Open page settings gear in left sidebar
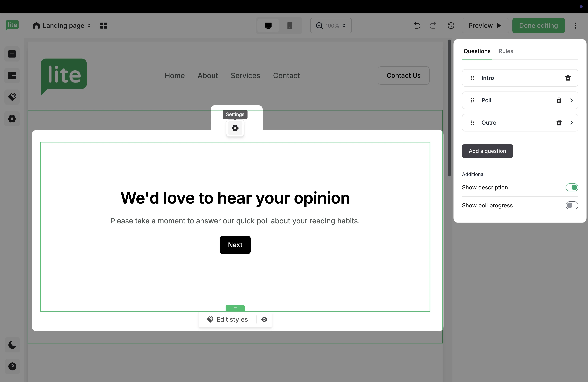This screenshot has height=382, width=588. click(12, 119)
